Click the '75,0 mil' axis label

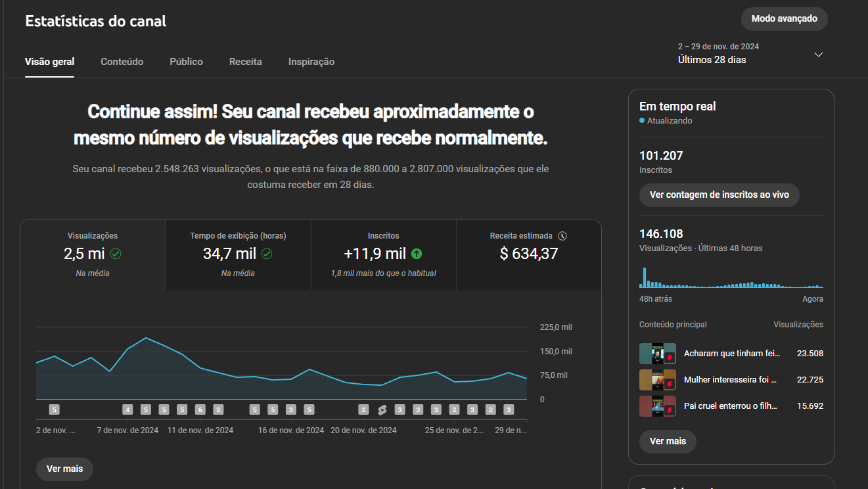554,375
